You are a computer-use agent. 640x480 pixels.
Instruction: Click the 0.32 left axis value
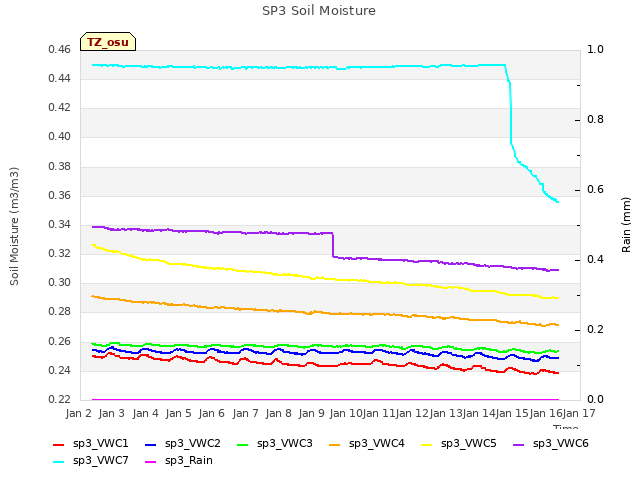(60, 254)
